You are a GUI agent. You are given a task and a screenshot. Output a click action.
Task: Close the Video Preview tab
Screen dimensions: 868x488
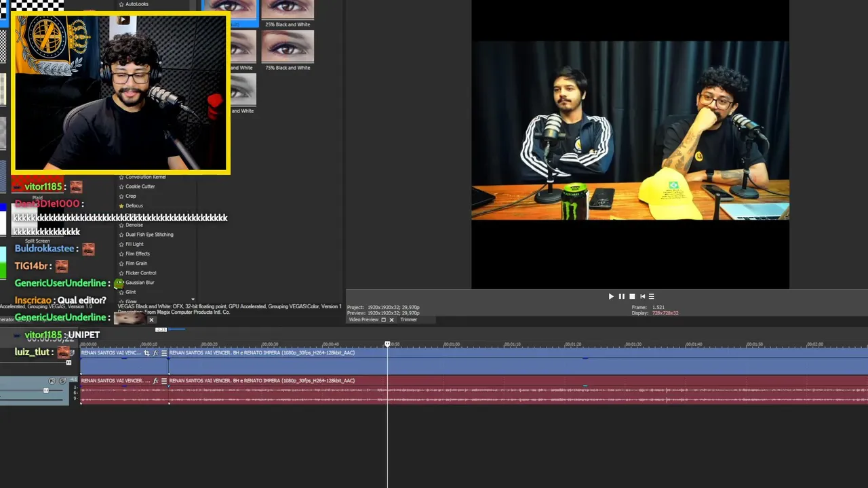click(x=391, y=320)
